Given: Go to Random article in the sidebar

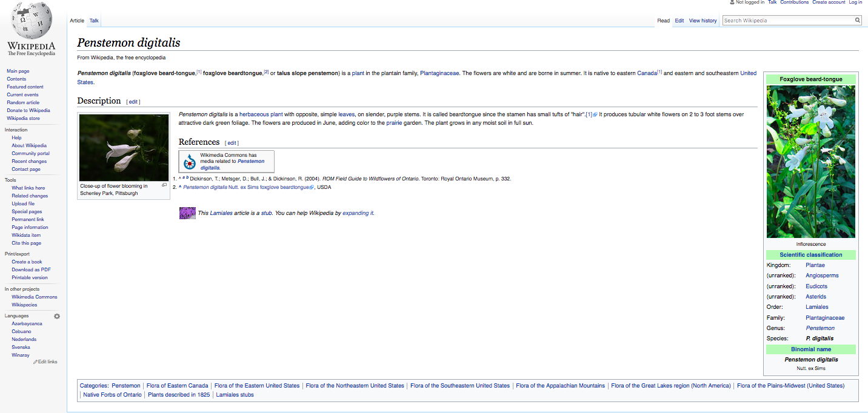Looking at the screenshot, I should click(23, 102).
